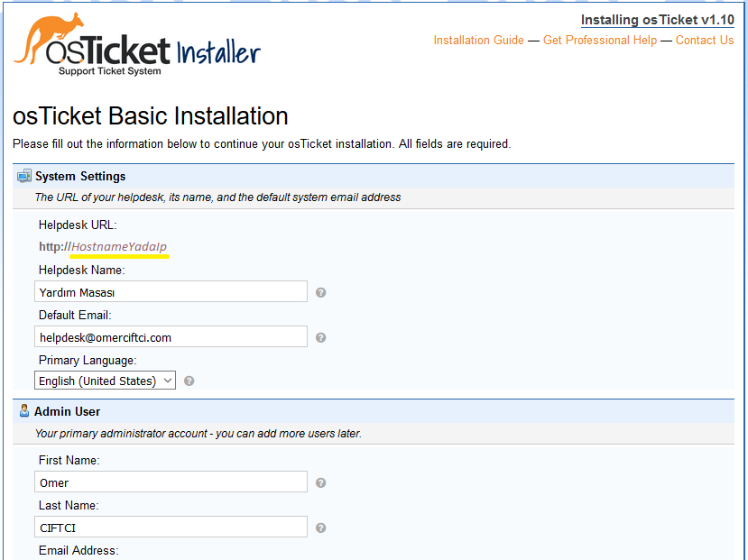Open help tip beside Default Email field
This screenshot has width=748, height=560.
321,337
